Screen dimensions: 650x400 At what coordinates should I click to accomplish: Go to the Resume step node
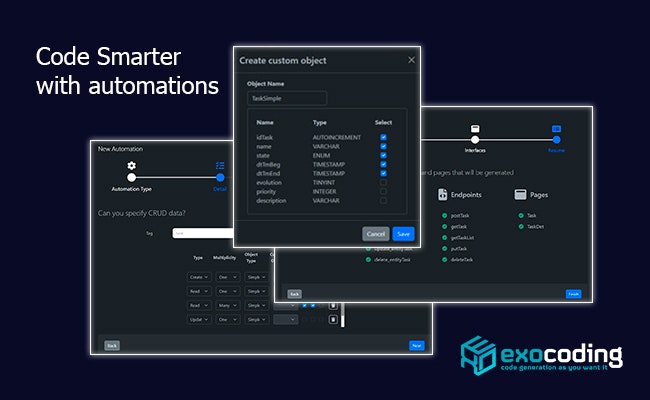[x=556, y=140]
